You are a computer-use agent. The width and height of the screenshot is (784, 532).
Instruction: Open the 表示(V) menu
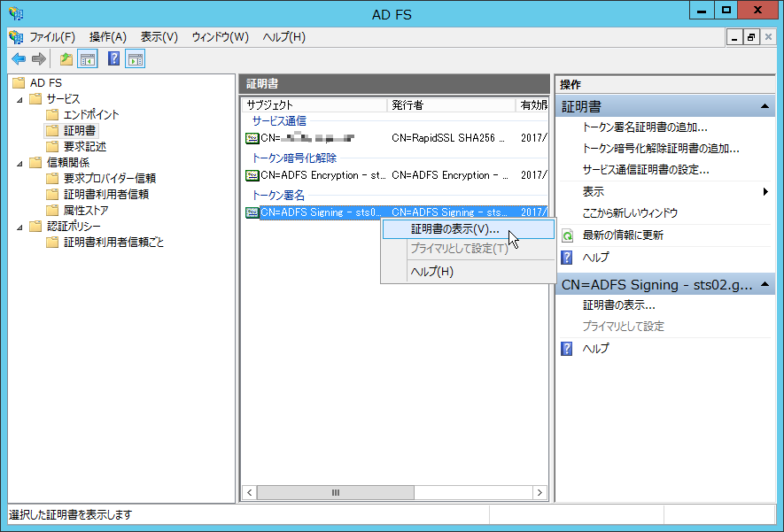click(x=159, y=37)
